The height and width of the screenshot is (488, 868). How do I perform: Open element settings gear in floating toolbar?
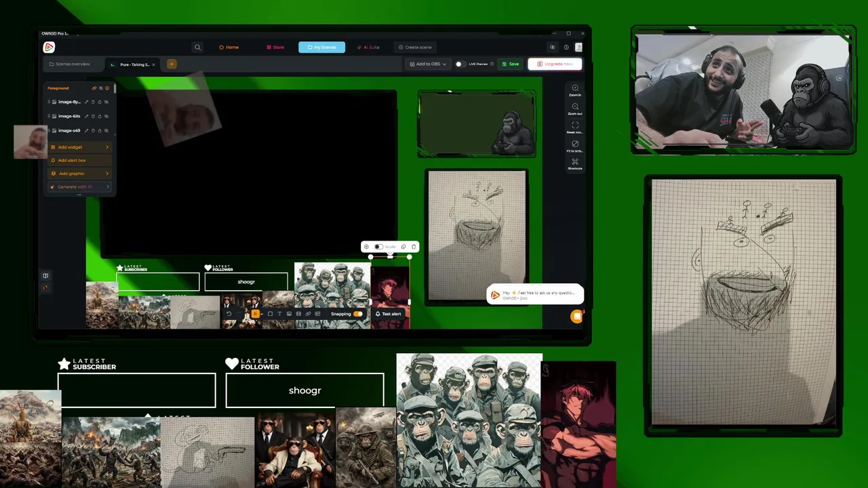(366, 247)
